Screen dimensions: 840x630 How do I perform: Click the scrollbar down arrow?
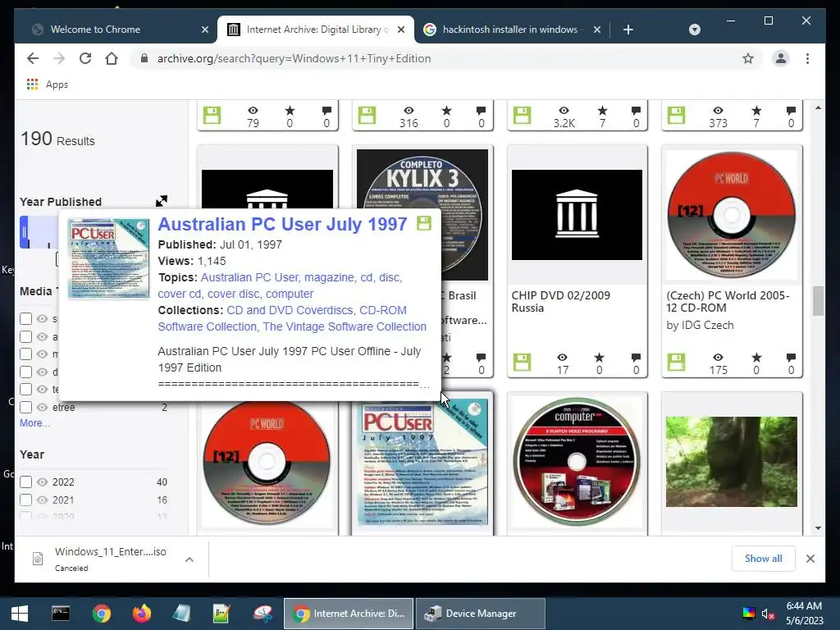[x=818, y=527]
